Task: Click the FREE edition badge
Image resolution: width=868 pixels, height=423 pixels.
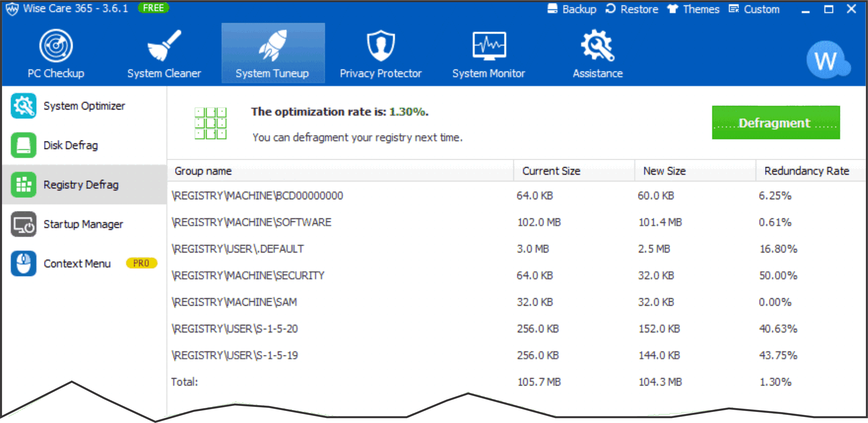Action: click(x=153, y=8)
